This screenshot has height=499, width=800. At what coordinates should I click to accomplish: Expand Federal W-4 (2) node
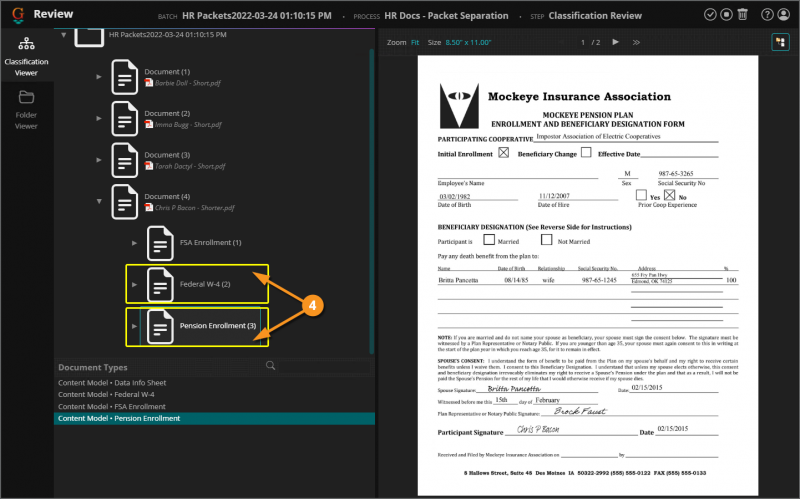click(x=134, y=284)
